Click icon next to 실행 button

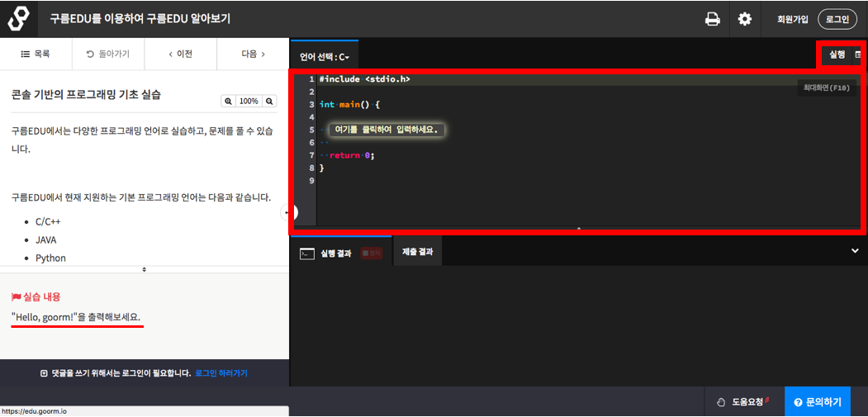point(859,54)
